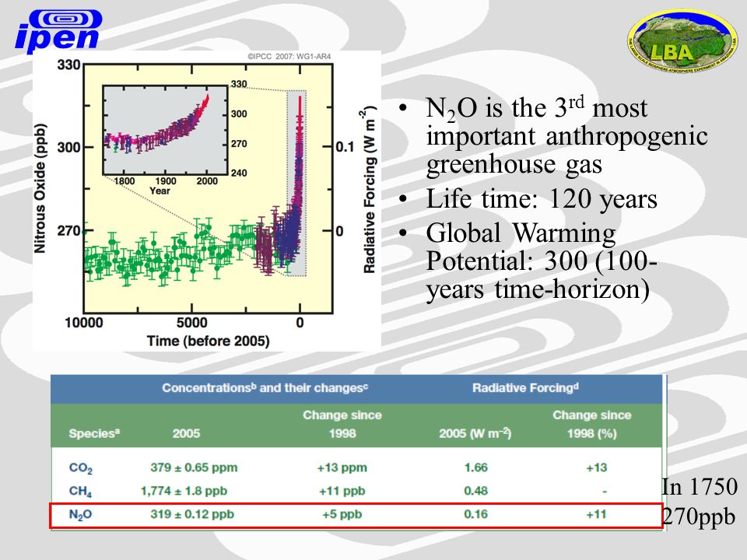Image resolution: width=747 pixels, height=560 pixels.
Task: Click the 'Concentrations and their changes' header
Action: click(265, 388)
